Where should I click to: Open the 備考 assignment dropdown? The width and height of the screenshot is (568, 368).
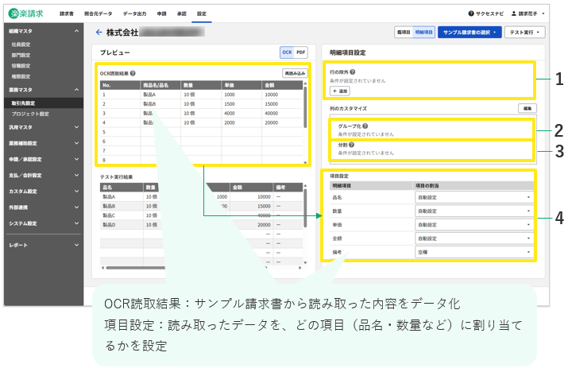tap(474, 252)
